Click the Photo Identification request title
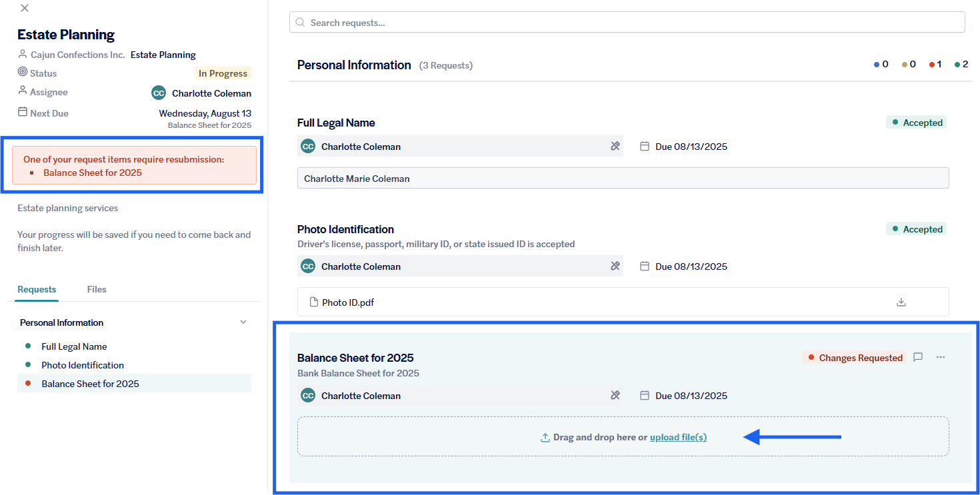The height and width of the screenshot is (495, 980). click(x=345, y=229)
